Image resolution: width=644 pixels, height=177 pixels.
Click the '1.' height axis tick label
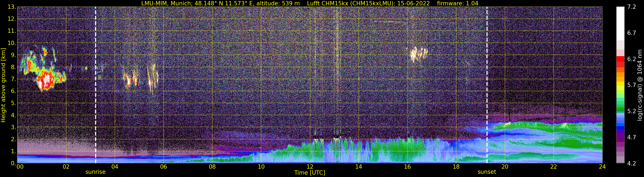coord(13,151)
